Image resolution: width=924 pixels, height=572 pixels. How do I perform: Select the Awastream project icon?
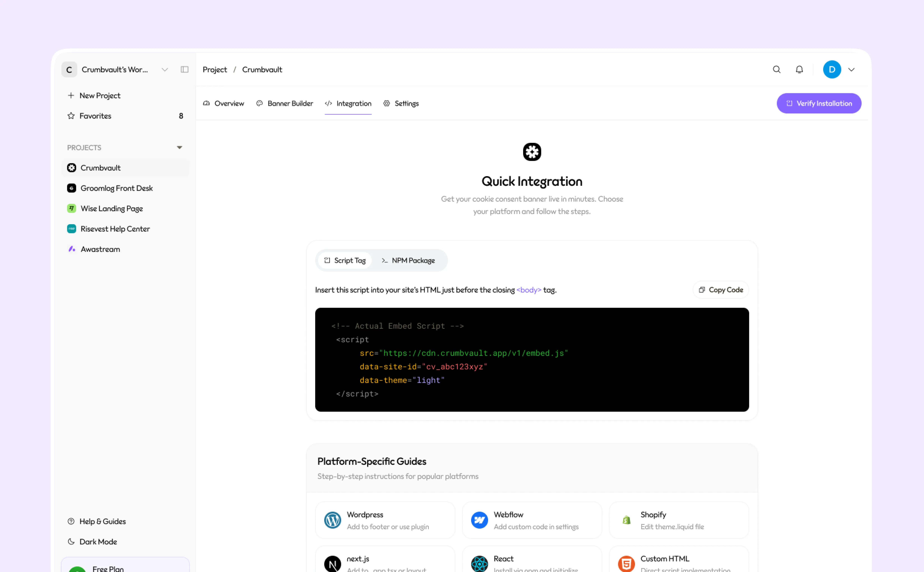72,249
